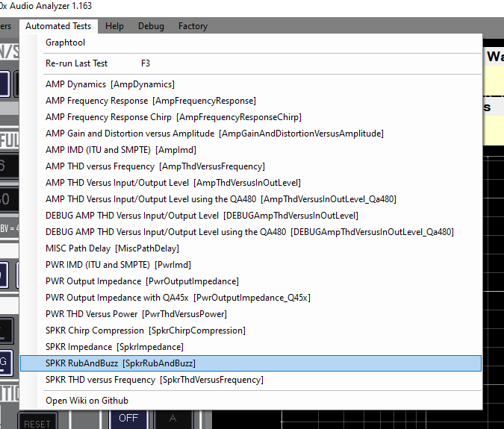Select Graphtool from the menu
The height and width of the screenshot is (429, 504).
pos(251,43)
